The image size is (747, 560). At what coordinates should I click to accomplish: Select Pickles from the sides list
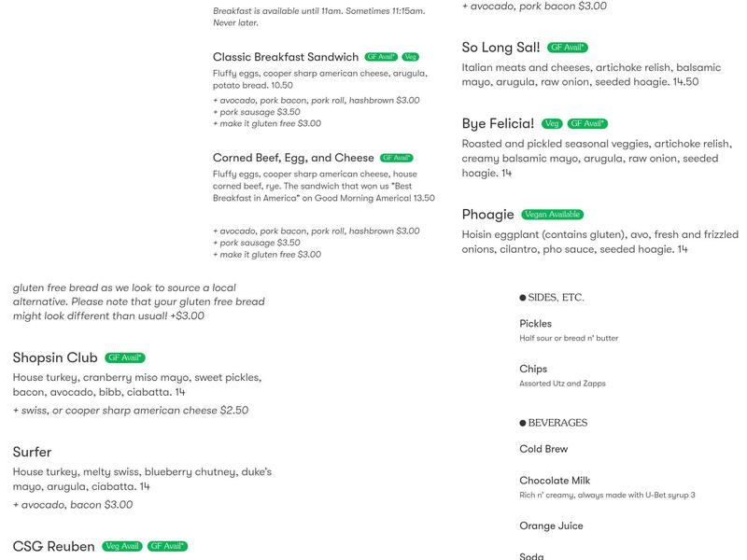[535, 324]
